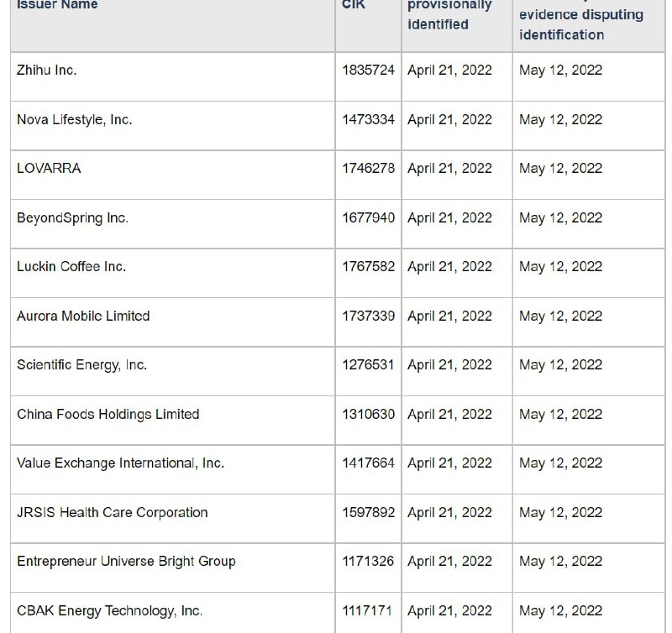Select Luckin Coffee Inc. entry
Screen dimensions: 672x633
pyautogui.click(x=71, y=267)
